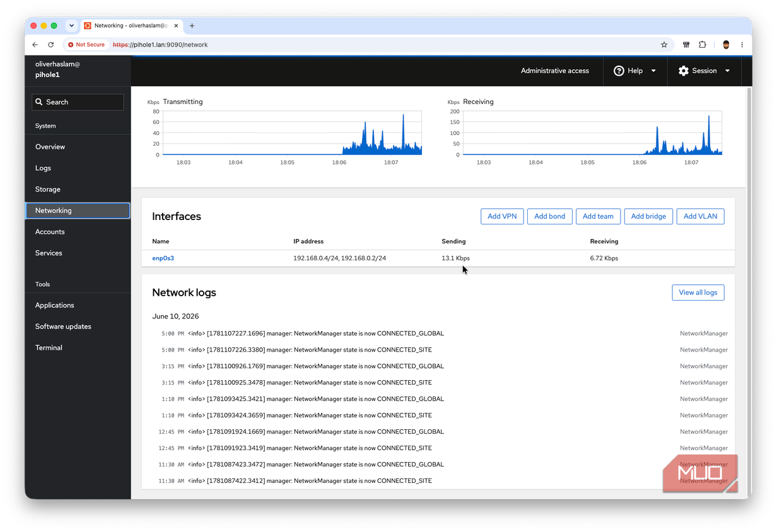Reload the page with refresh icon
The height and width of the screenshot is (532, 777).
tap(51, 45)
